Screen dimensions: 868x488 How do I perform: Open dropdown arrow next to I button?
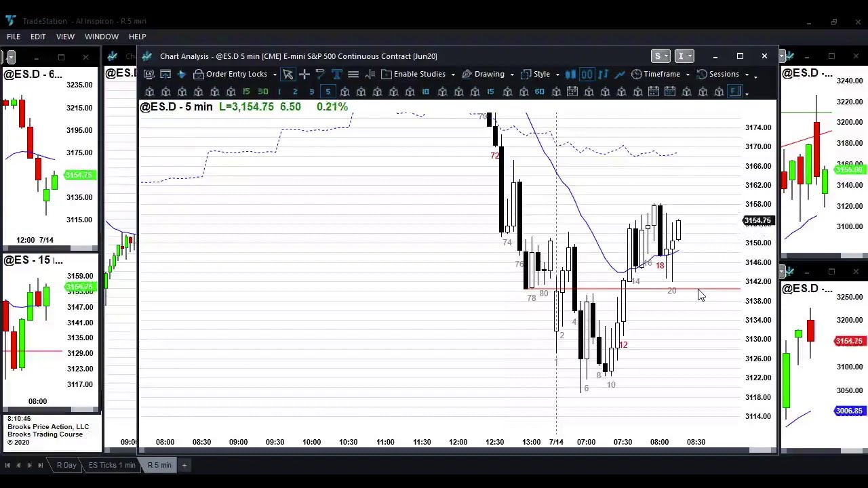[690, 56]
